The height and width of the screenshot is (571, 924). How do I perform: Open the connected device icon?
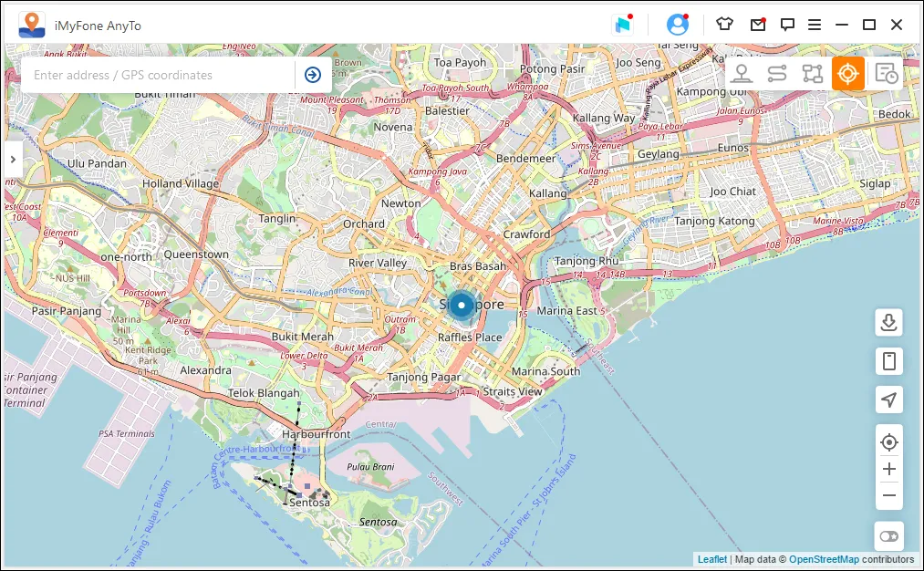[888, 361]
